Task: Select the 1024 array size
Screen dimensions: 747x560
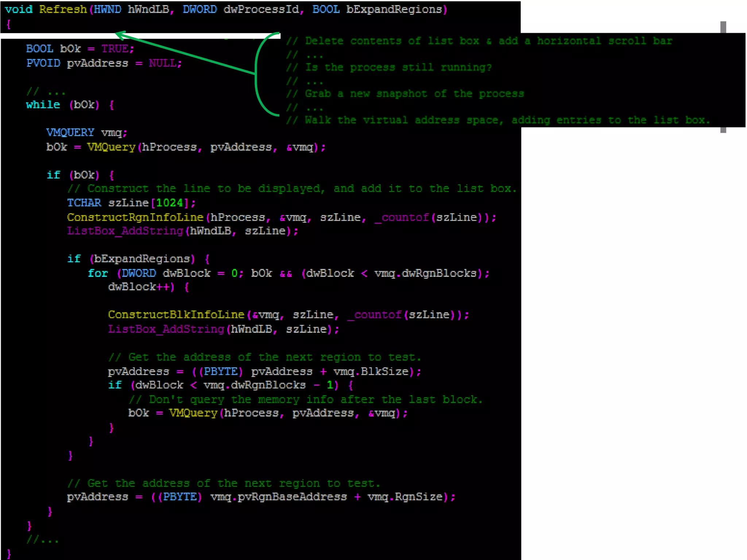Action: click(170, 203)
